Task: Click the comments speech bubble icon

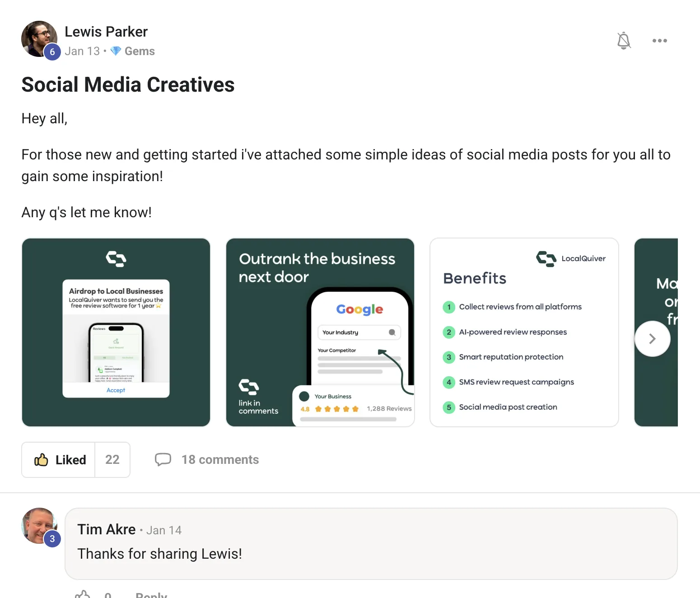Action: (x=163, y=460)
